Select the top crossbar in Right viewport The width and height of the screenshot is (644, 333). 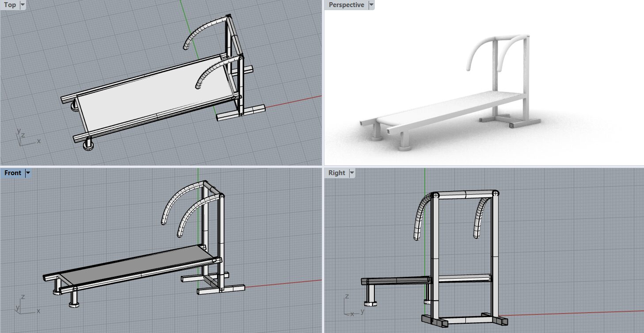465,194
